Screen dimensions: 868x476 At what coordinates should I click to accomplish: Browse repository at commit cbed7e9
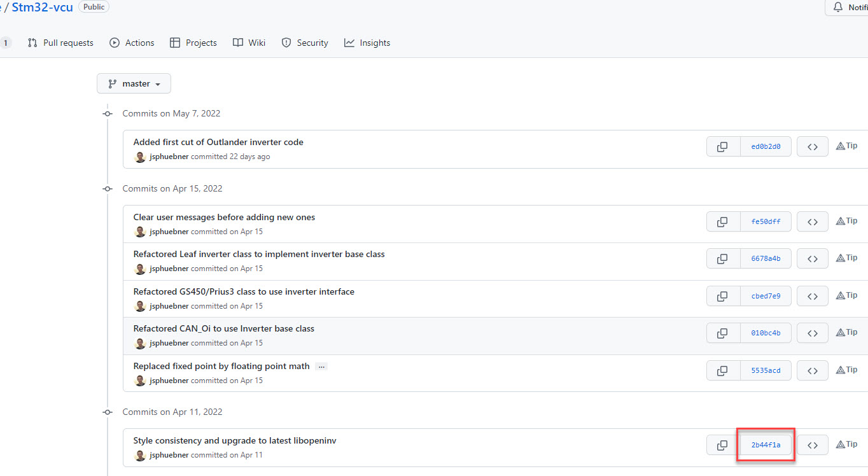(x=812, y=296)
